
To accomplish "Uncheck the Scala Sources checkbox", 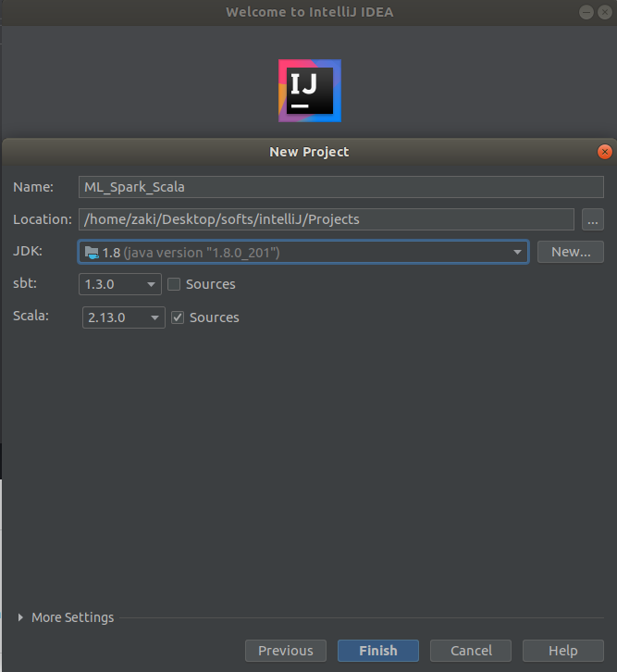I will click(178, 317).
